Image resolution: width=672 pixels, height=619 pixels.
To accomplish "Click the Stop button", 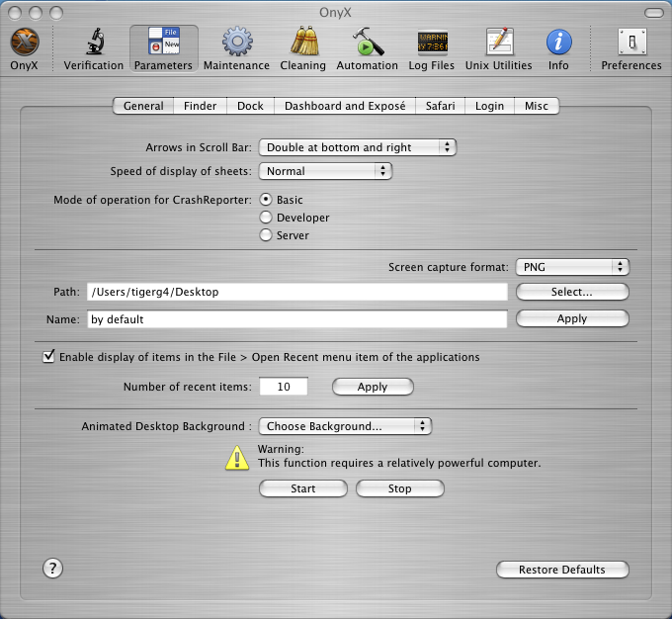I will [x=400, y=488].
